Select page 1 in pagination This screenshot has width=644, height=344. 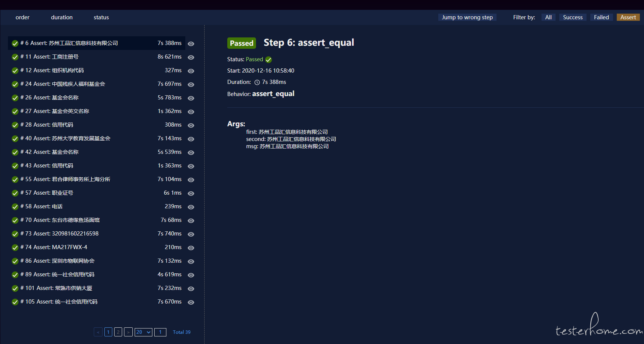pyautogui.click(x=108, y=332)
